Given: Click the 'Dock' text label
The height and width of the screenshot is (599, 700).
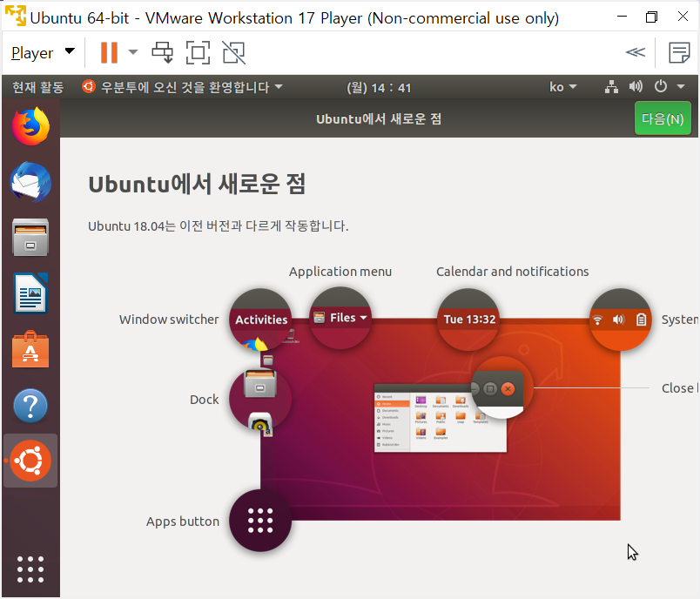Looking at the screenshot, I should 205,400.
